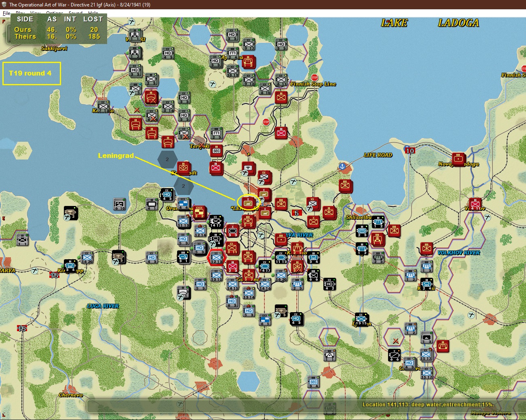The width and height of the screenshot is (526, 420).
Task: Select Finnish infantry division 9 18
Action: [249, 79]
